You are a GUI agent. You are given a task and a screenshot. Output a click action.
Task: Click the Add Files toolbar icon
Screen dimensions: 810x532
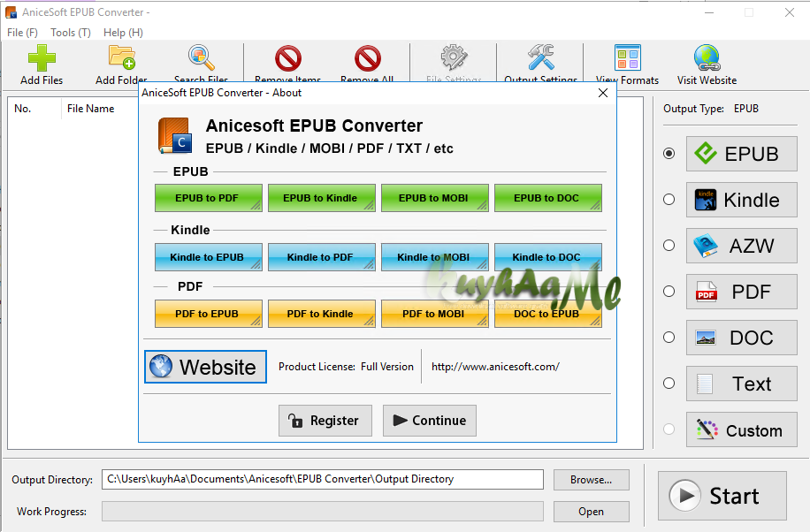[x=42, y=57]
